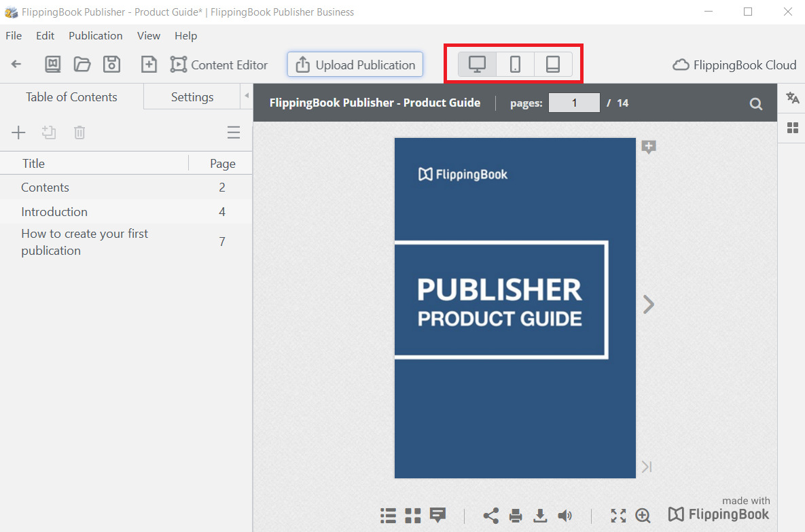
Task: Click the download icon
Action: coord(540,516)
